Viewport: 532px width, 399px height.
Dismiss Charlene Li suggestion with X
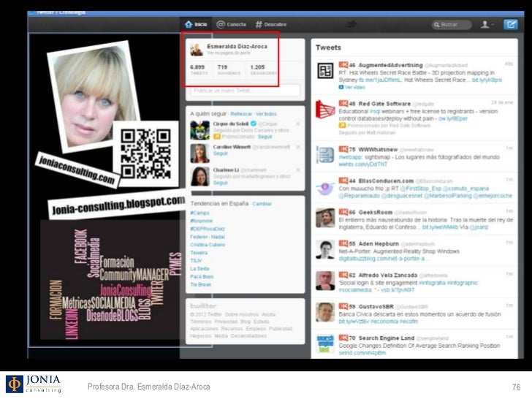tap(298, 170)
